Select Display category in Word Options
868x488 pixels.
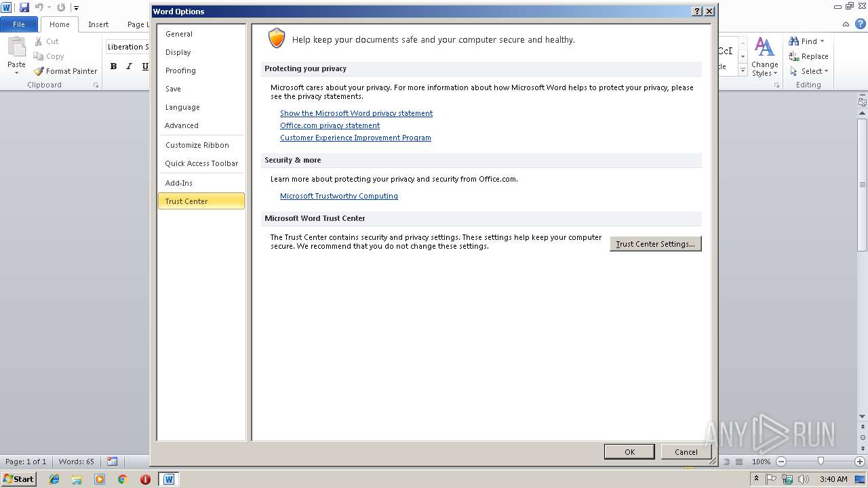click(201, 52)
